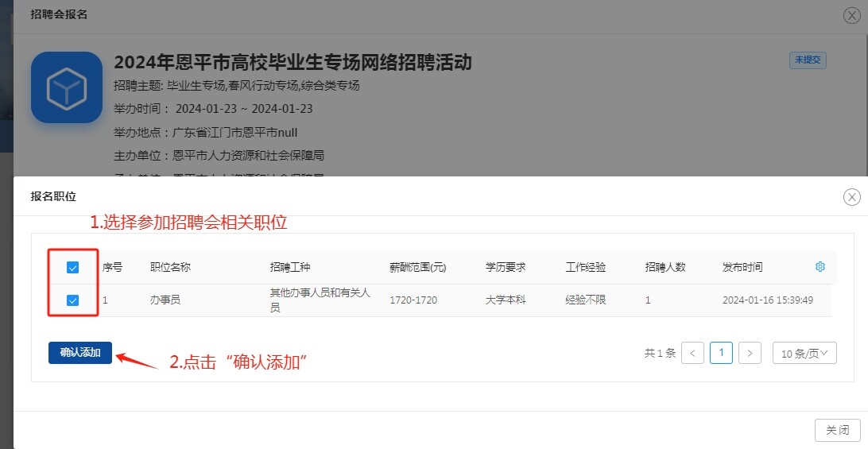Go to next page using right arrow
The image size is (868, 449).
750,353
